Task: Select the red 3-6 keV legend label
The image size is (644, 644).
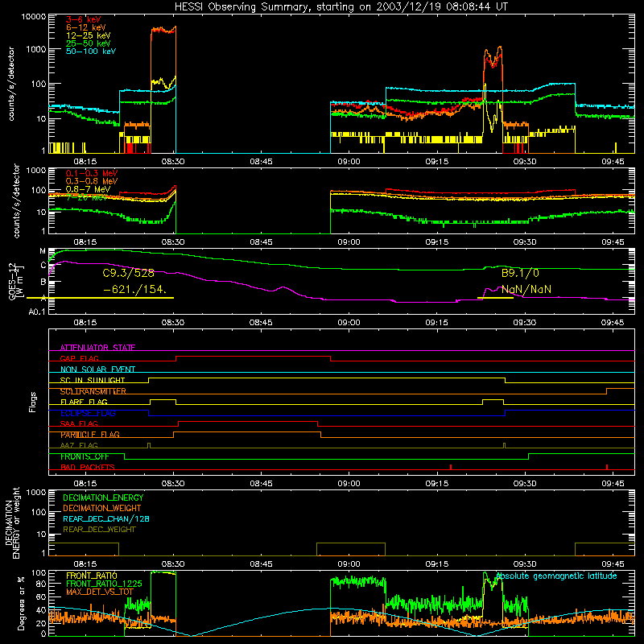Action: click(x=84, y=19)
